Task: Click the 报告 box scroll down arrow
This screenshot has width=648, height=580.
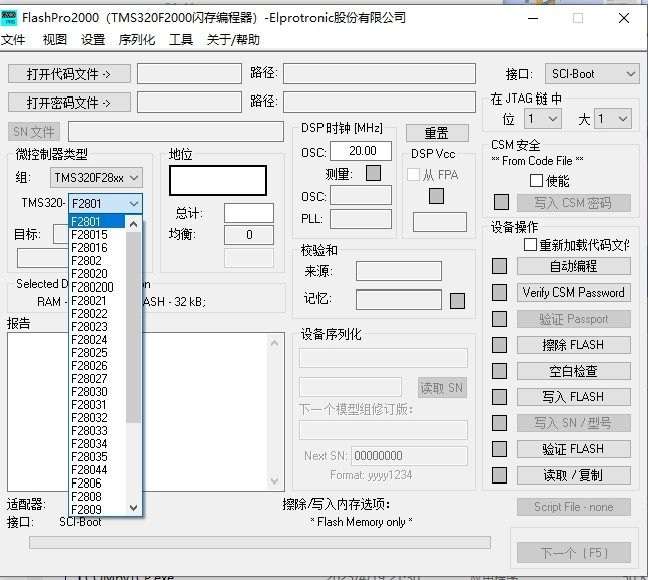Action: point(274,481)
